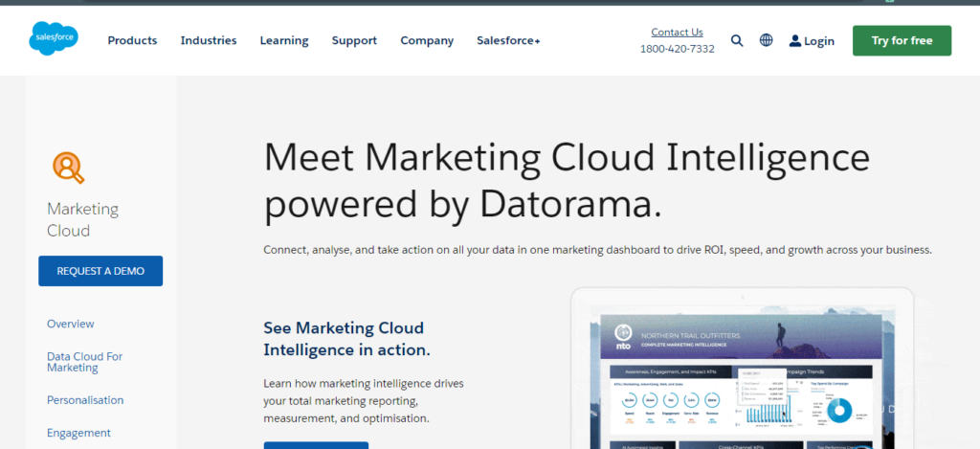The image size is (980, 449).
Task: Click the donut chart in dashboard preview
Action: pos(839,411)
